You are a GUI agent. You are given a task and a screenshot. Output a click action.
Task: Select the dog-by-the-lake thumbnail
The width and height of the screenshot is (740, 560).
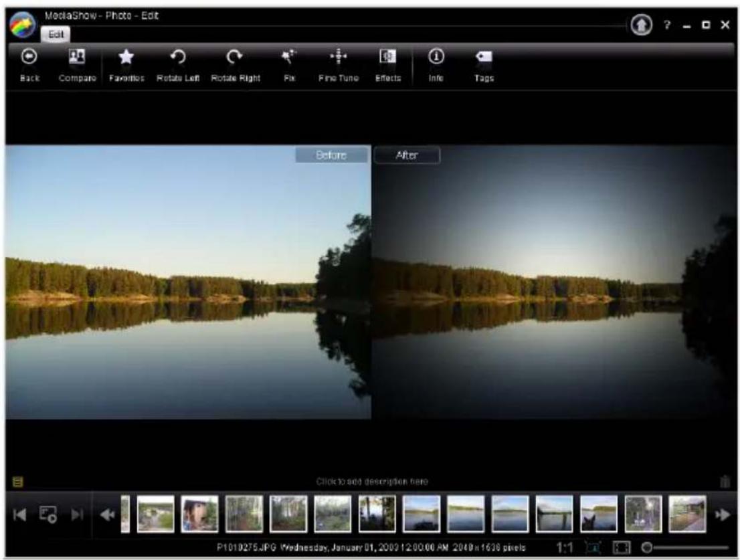tap(598, 515)
